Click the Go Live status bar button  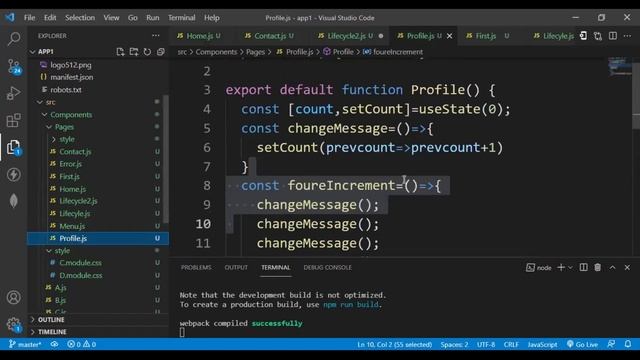coord(582,344)
